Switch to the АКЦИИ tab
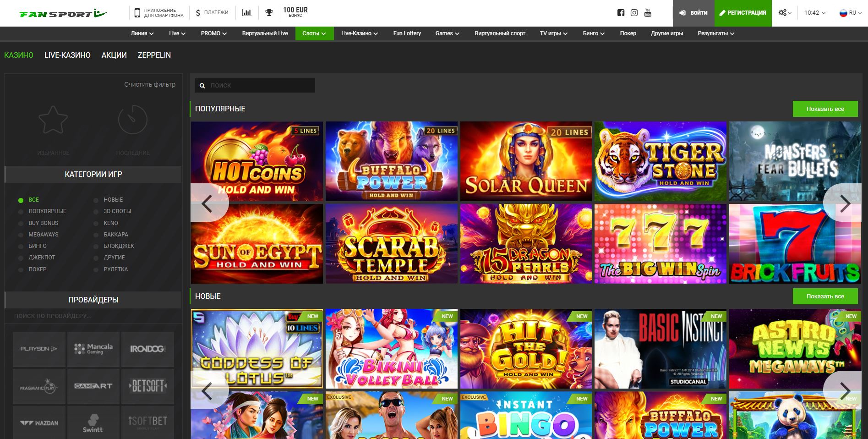The height and width of the screenshot is (439, 868). [114, 55]
